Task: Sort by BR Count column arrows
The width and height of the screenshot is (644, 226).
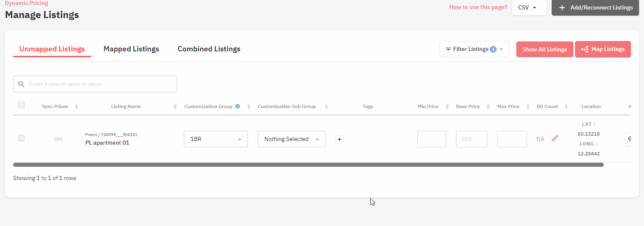Action: (x=566, y=106)
